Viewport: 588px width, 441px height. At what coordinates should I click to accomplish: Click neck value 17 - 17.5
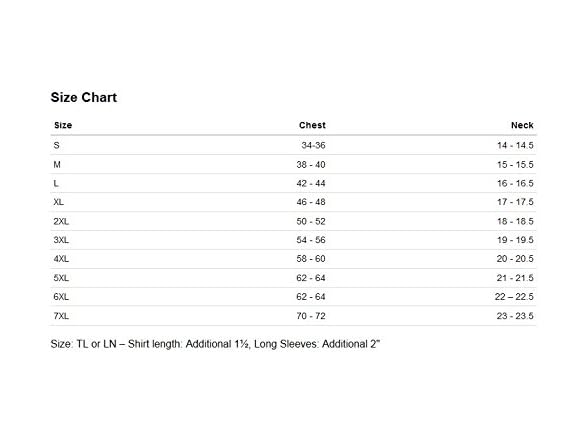click(515, 202)
